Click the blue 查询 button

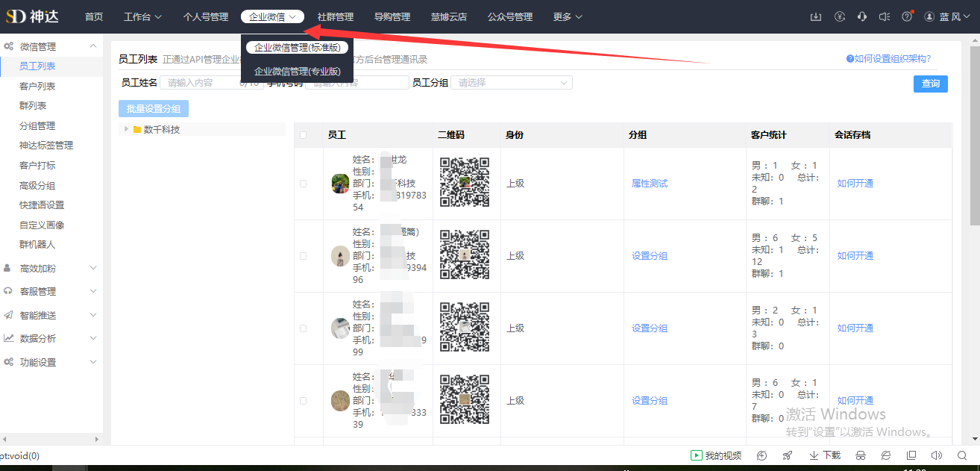tap(931, 84)
